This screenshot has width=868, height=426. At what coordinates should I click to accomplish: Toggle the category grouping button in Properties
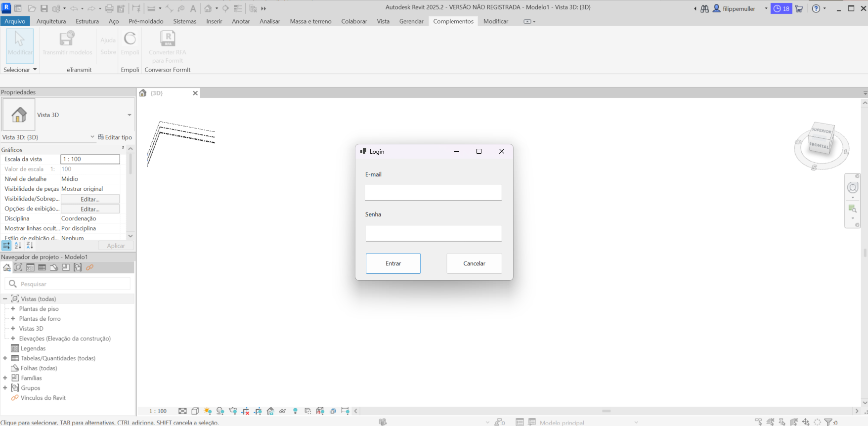pyautogui.click(x=6, y=246)
